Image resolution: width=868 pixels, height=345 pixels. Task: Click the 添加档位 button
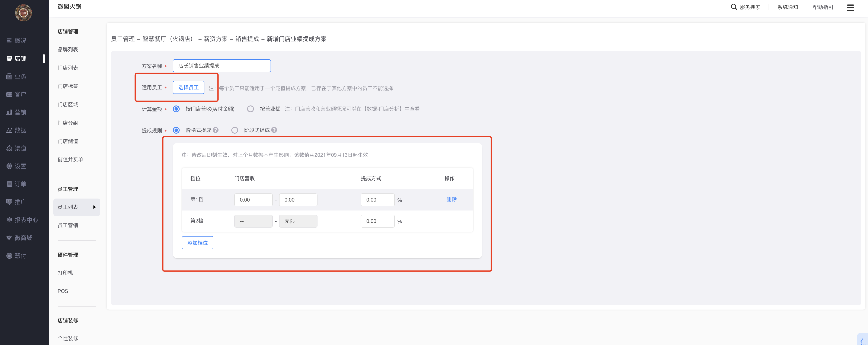(197, 243)
